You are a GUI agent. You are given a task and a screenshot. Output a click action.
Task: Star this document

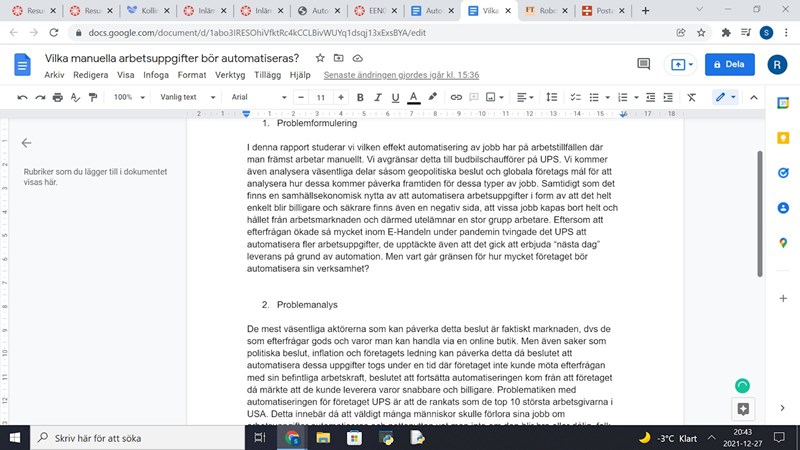pos(320,57)
